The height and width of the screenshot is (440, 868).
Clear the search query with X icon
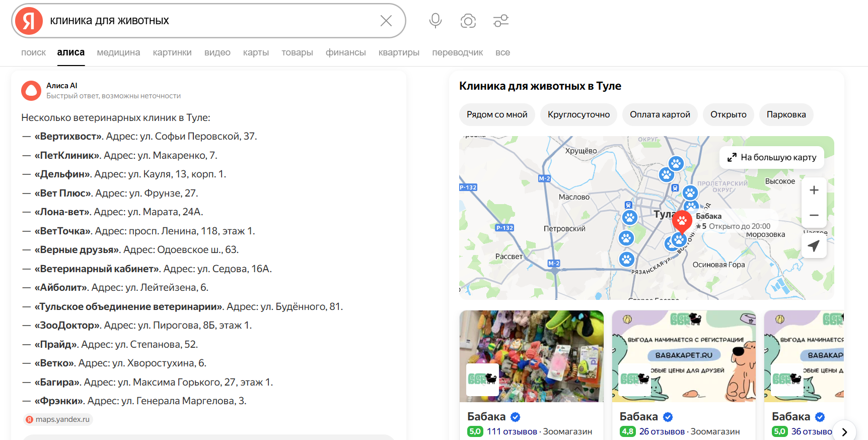[386, 21]
